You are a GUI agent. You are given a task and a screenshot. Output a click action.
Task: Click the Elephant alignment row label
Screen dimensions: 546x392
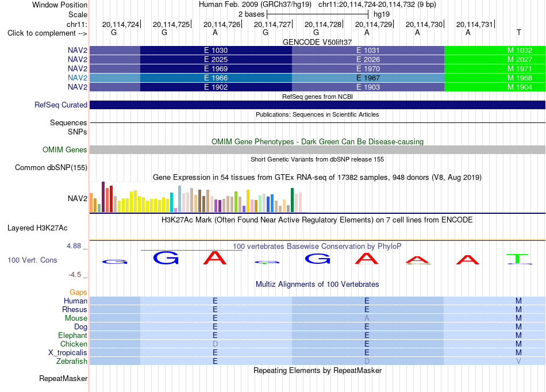[x=72, y=335]
